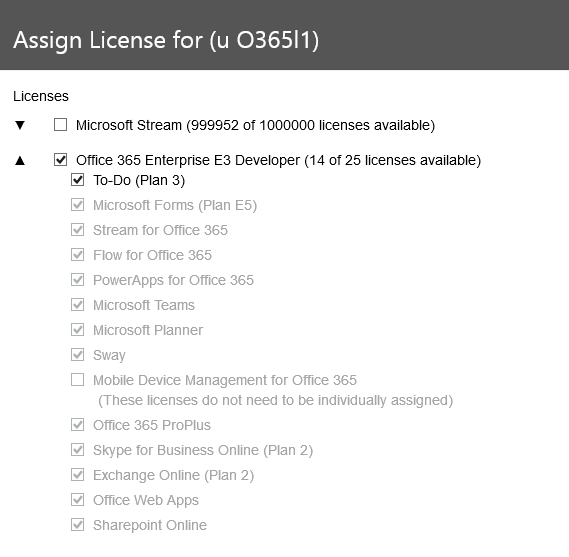Toggle the Office Web Apps checkbox
569x557 pixels.
77,500
